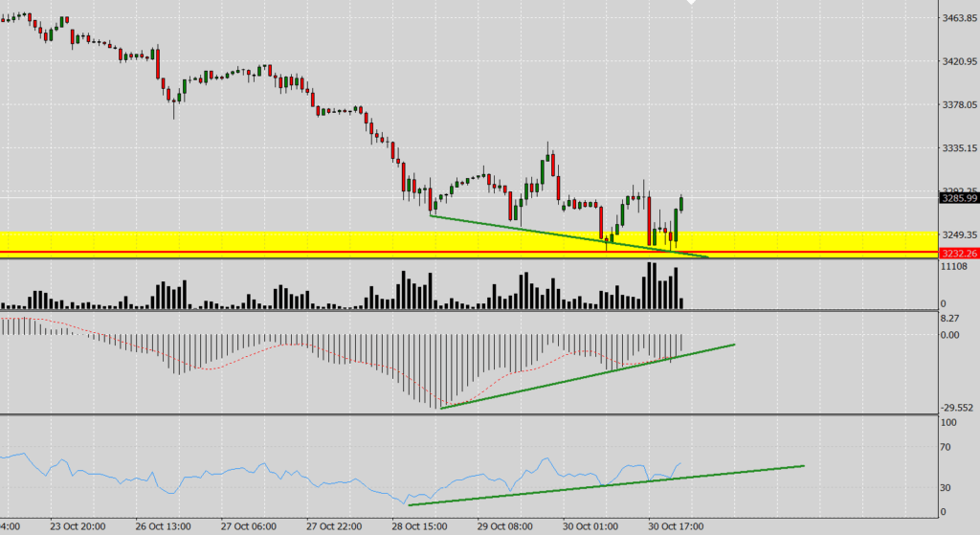Click the last green candlestick on the chart
Viewport: 980px width, 535px height.
click(x=681, y=202)
